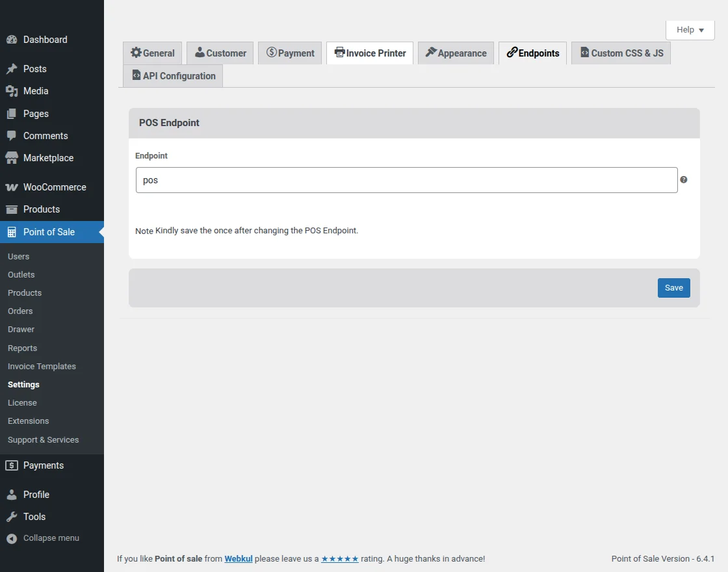Select the Products icon in the sidebar

[x=11, y=209]
